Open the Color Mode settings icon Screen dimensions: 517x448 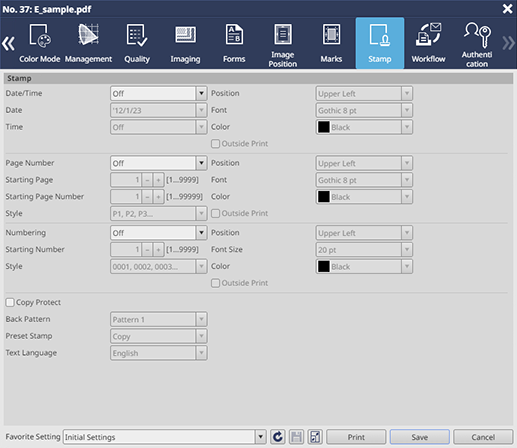click(40, 36)
